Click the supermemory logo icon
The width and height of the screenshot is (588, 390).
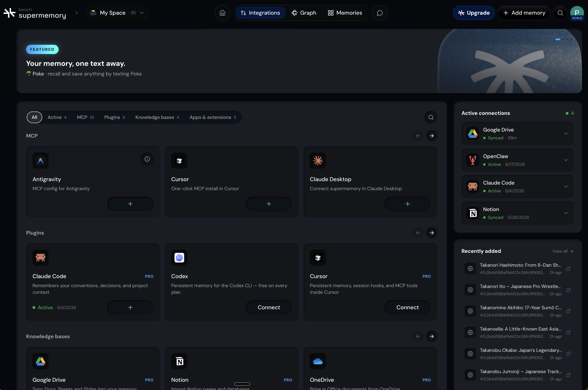9,13
